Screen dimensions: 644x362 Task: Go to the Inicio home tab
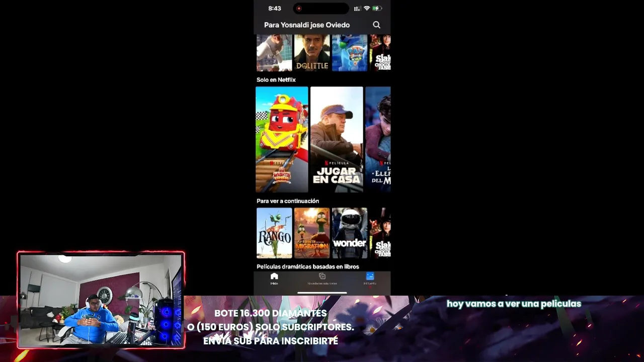point(274,279)
